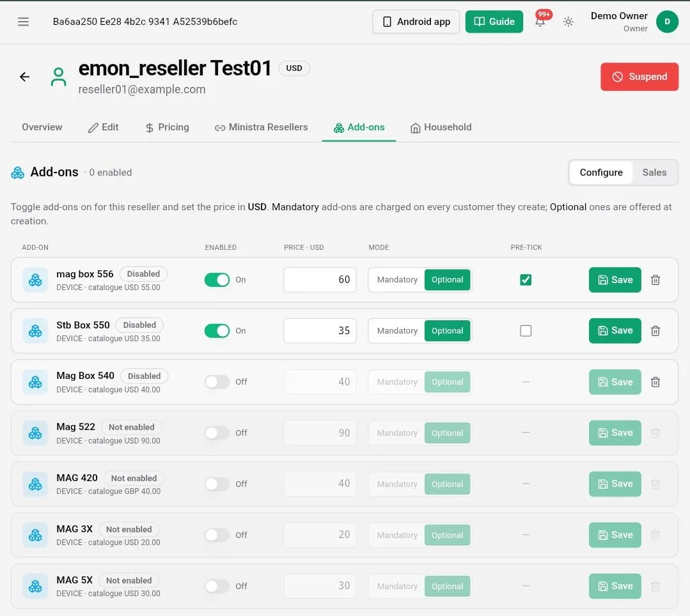Image resolution: width=690 pixels, height=616 pixels.
Task: Check pre-tick for Stb Box 550
Action: (526, 330)
